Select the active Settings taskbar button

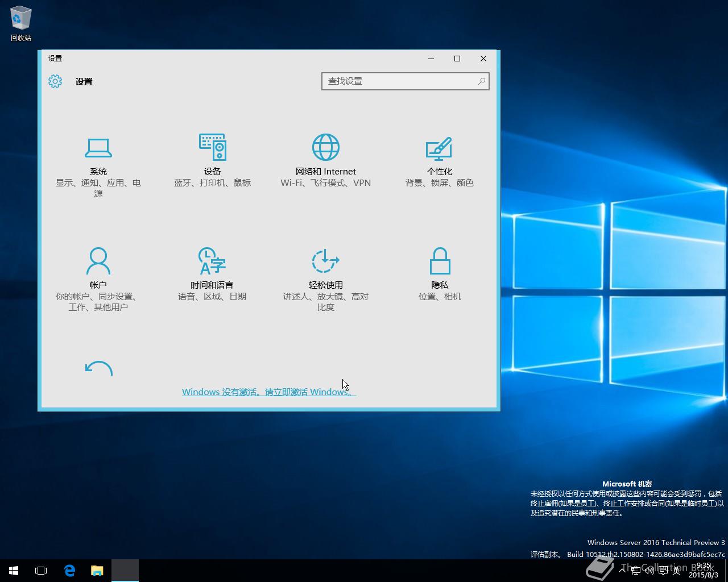click(x=125, y=571)
